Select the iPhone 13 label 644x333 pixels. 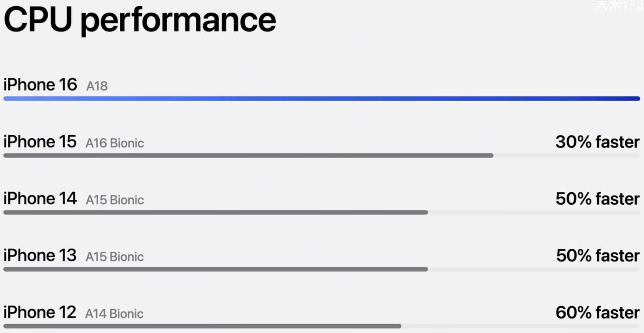(x=40, y=255)
